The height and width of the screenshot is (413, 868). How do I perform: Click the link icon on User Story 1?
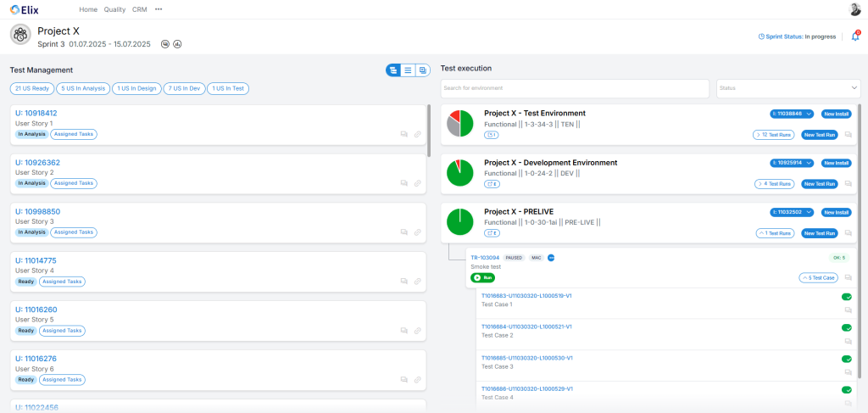pyautogui.click(x=418, y=134)
